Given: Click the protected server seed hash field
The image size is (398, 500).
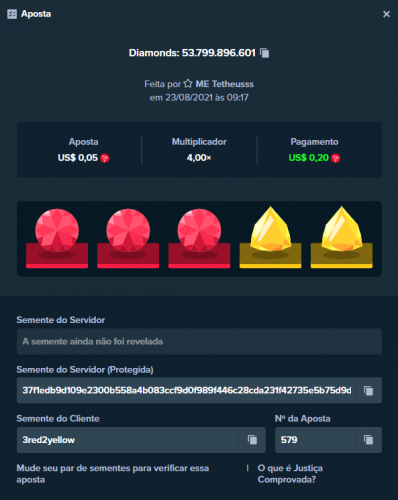Looking at the screenshot, I should pyautogui.click(x=186, y=390).
